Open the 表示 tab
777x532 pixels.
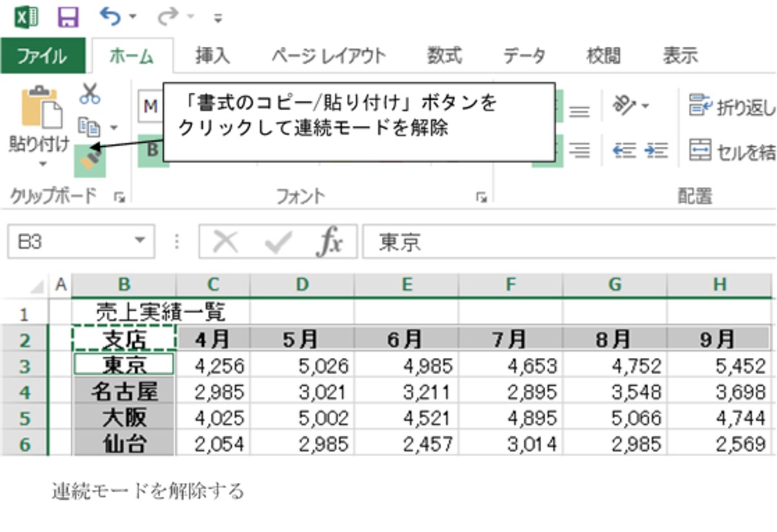click(x=680, y=56)
